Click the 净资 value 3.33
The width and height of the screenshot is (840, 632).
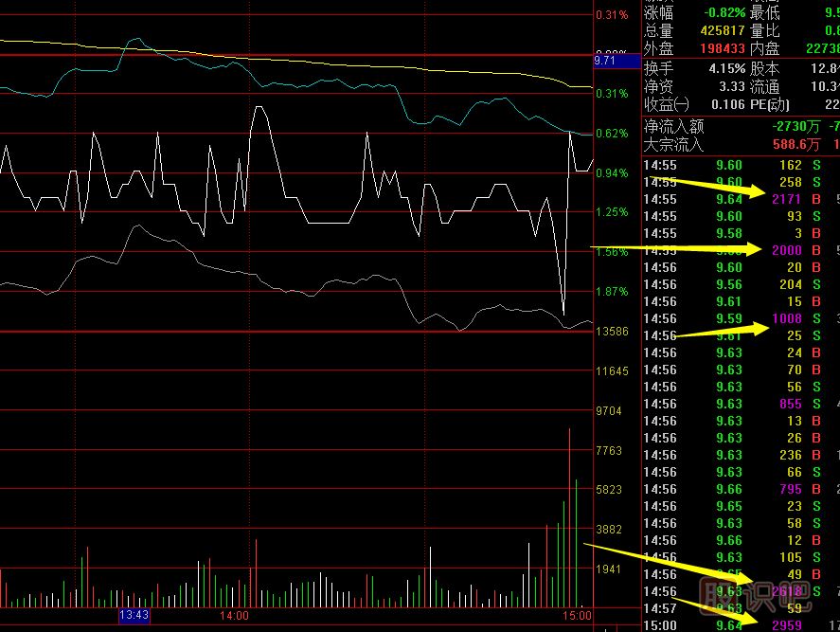[x=731, y=86]
